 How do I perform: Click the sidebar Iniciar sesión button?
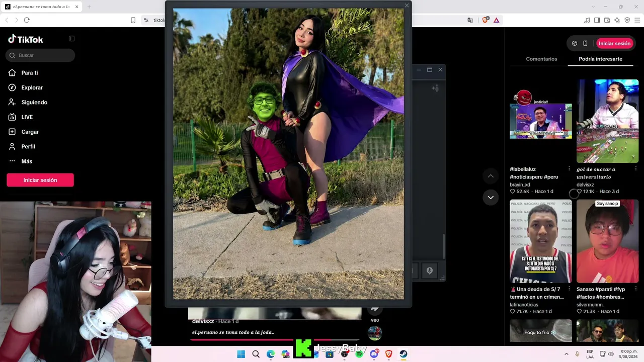(x=40, y=180)
